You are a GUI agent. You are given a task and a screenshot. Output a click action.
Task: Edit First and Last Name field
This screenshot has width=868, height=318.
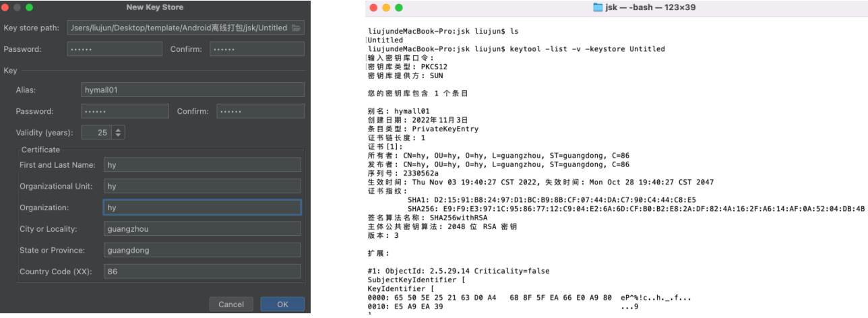[x=202, y=165]
